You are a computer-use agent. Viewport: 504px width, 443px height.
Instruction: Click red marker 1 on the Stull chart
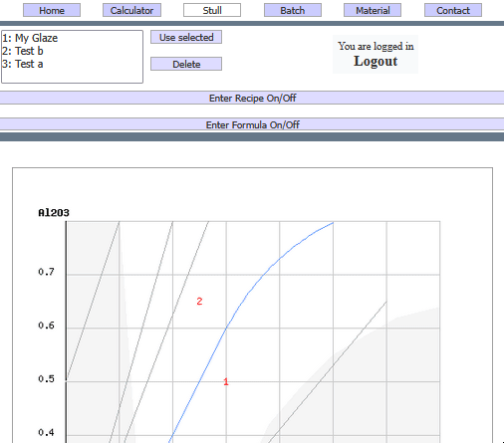[226, 381]
